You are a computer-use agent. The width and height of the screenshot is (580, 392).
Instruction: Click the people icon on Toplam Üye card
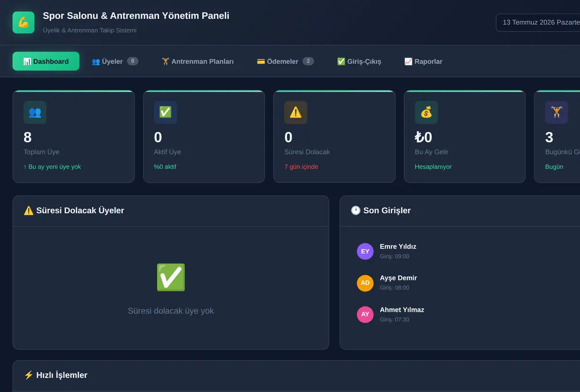[35, 112]
